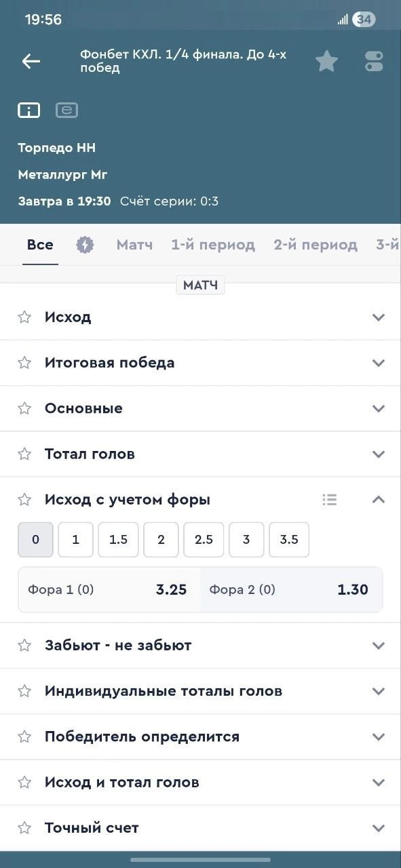Click the star to favorite this event
Image resolution: width=401 pixels, height=868 pixels.
click(x=326, y=60)
